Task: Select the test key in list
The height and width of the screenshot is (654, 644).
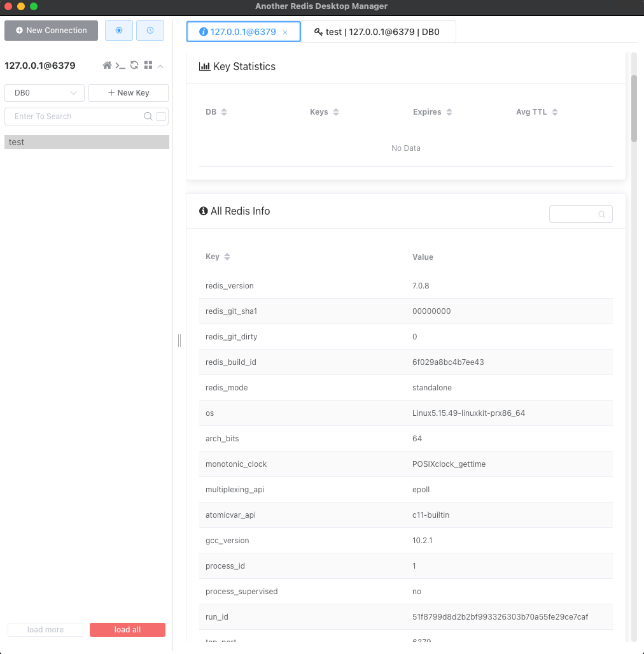Action: pos(87,142)
